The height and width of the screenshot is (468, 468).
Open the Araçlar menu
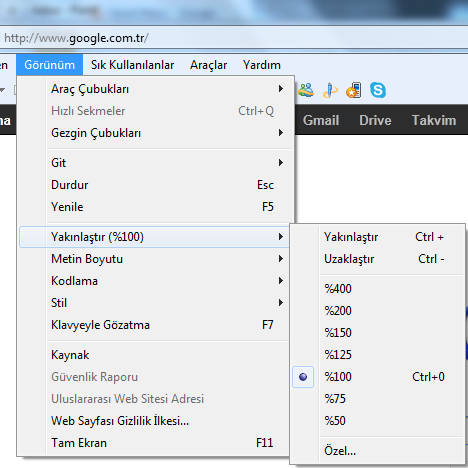click(208, 65)
